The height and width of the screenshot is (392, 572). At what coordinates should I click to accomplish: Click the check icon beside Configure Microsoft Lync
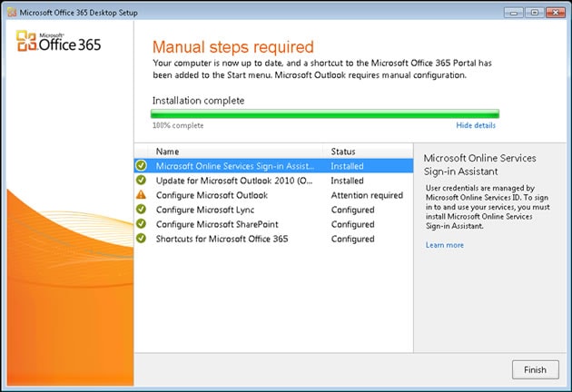pos(141,210)
